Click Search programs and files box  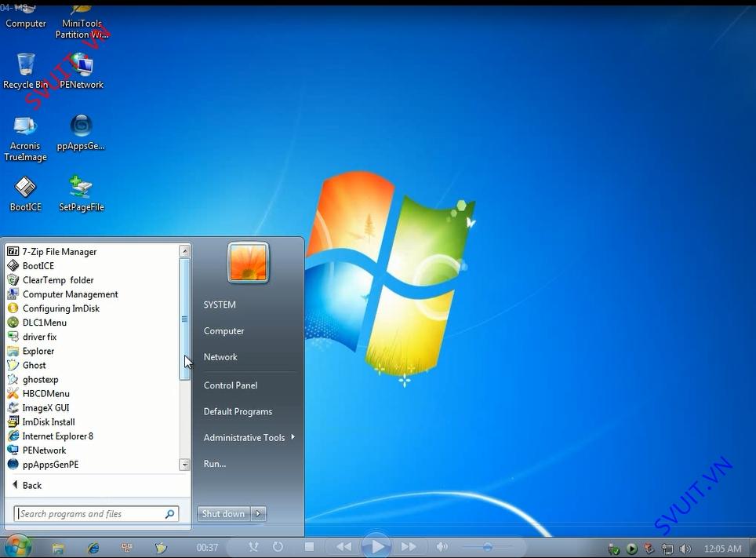(x=96, y=513)
